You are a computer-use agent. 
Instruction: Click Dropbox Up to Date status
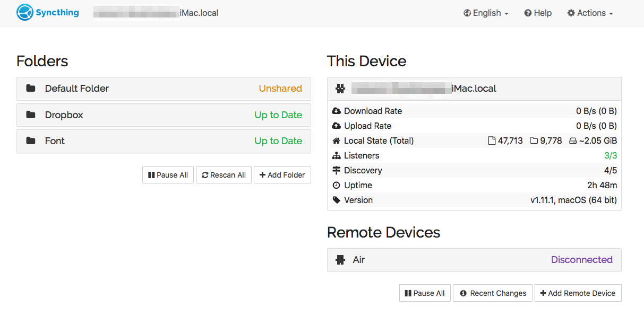pos(278,115)
